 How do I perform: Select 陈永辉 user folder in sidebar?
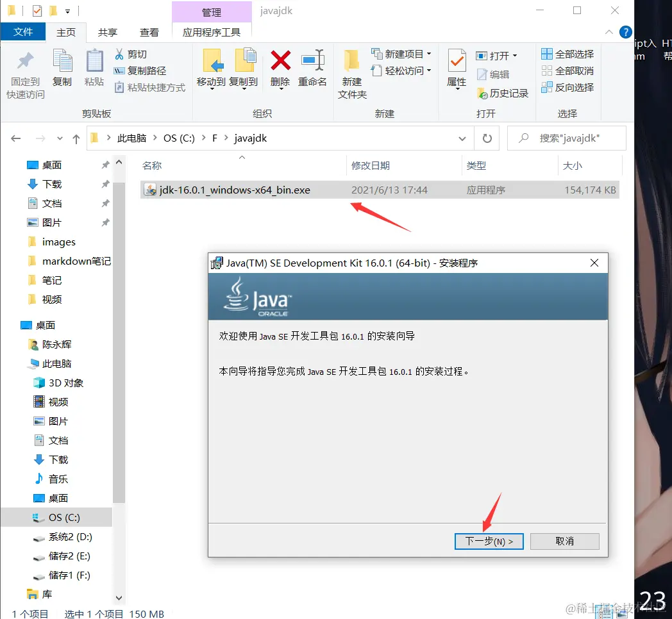[x=56, y=344]
